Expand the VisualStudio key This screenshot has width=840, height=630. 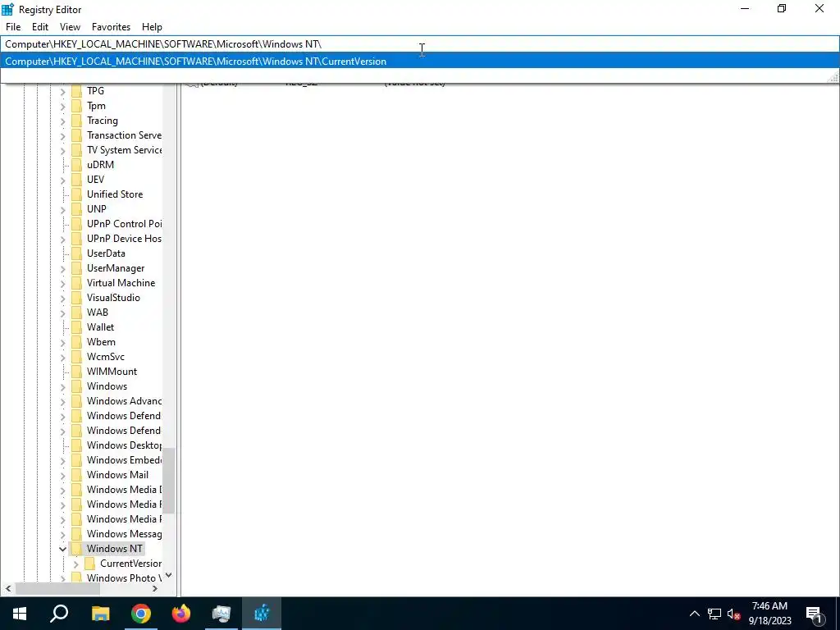click(62, 298)
